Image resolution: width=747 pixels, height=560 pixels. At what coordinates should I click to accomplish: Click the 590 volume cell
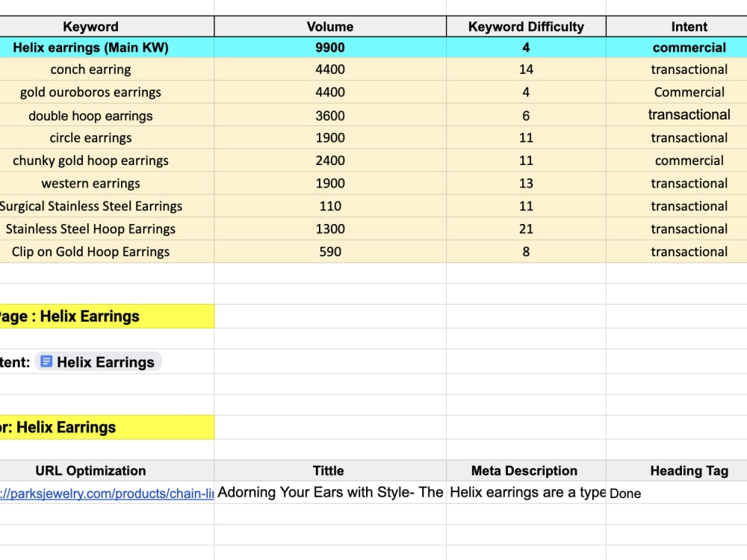330,252
